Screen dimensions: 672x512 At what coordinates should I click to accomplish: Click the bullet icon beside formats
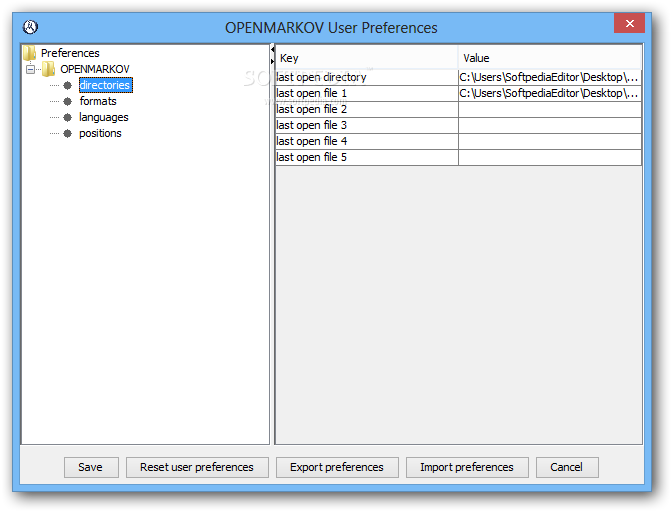(x=68, y=101)
